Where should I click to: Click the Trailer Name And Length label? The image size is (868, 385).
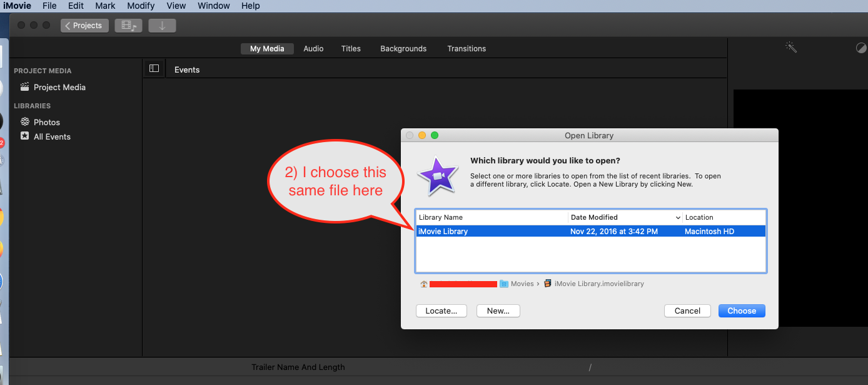click(x=298, y=367)
